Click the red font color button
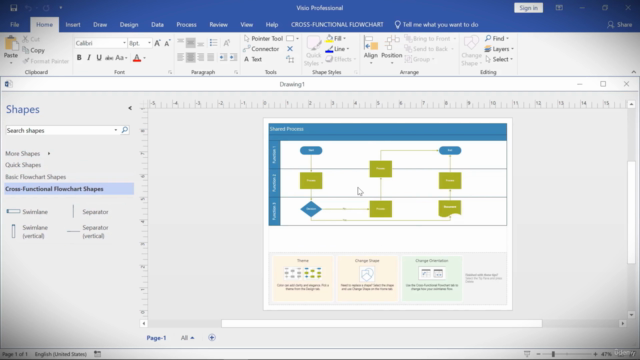640x360 pixels. tap(137, 58)
